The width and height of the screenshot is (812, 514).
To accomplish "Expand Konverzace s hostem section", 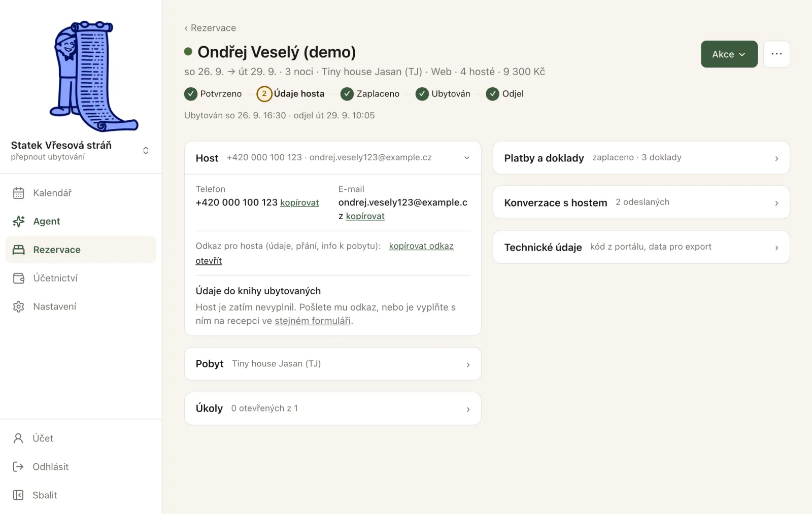I will 641,202.
